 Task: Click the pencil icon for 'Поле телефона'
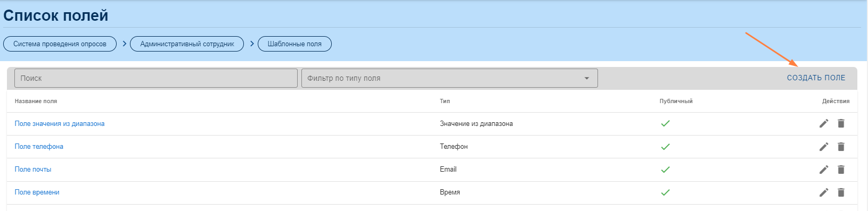(824, 147)
